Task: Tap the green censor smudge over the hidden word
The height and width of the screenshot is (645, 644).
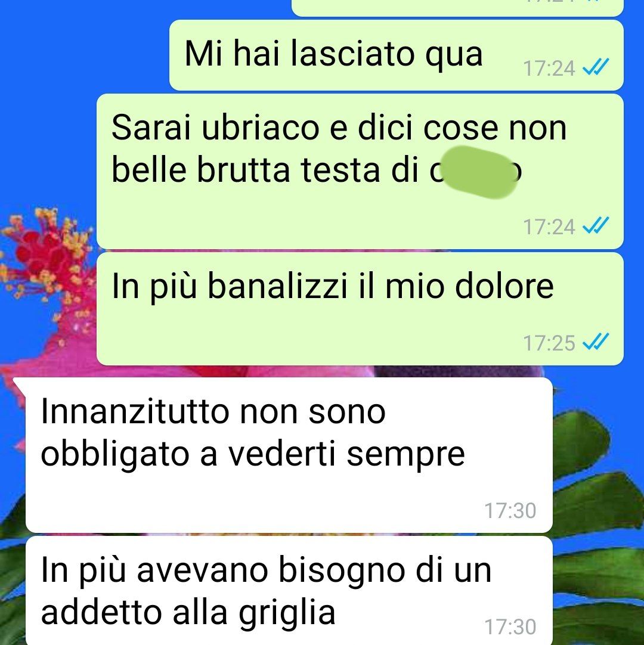Action: pos(480,172)
